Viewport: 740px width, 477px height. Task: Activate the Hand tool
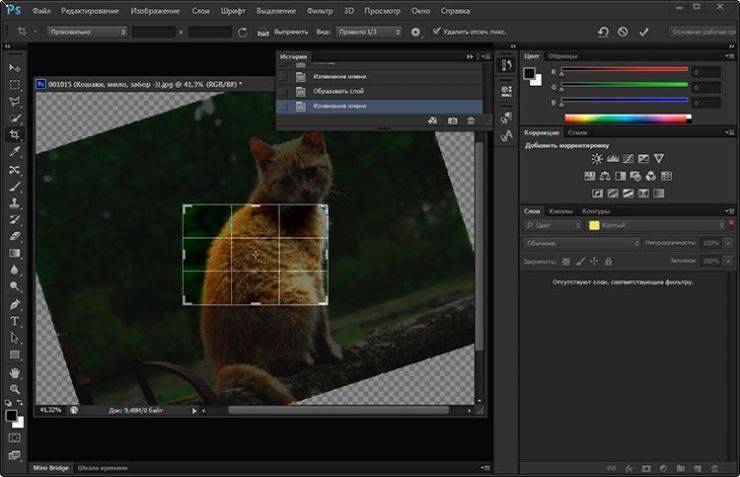(x=15, y=372)
